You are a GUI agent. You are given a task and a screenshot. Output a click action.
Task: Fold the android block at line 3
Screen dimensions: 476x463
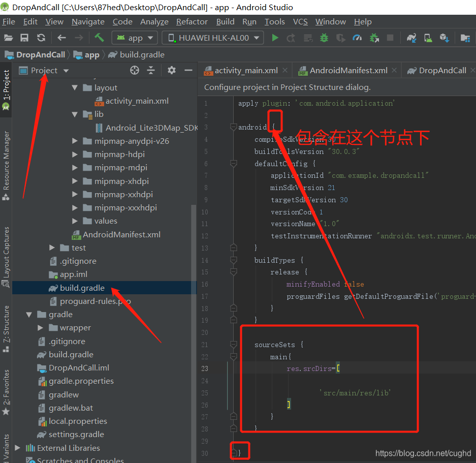234,127
